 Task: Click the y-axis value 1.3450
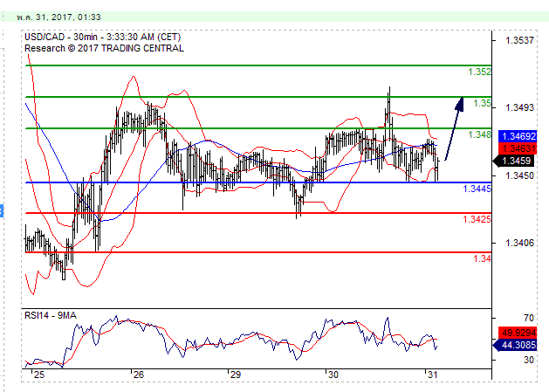pos(519,175)
